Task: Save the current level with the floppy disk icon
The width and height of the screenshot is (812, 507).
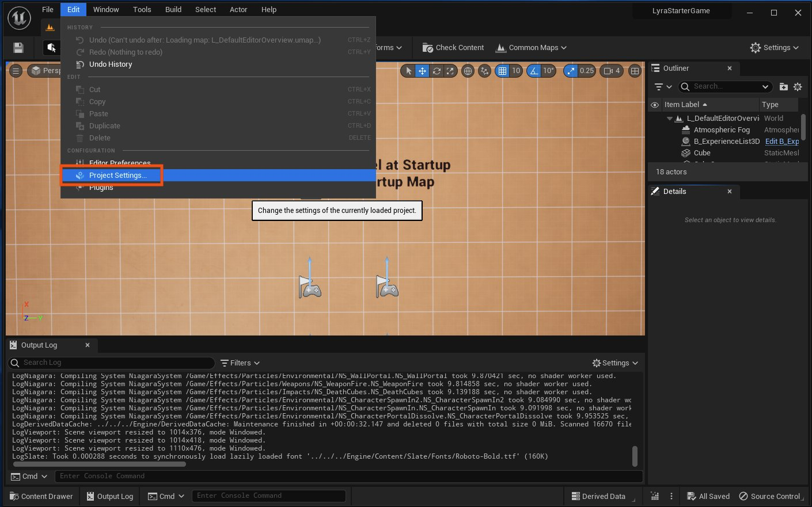Action: click(x=18, y=48)
